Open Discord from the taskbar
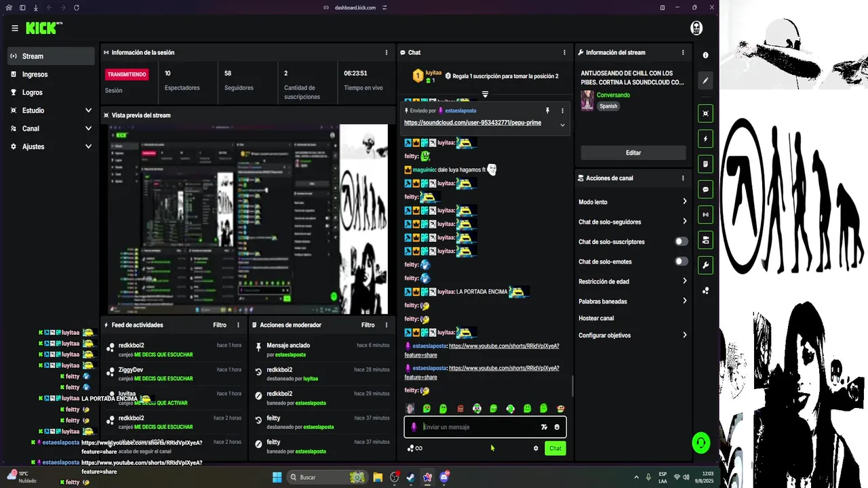This screenshot has height=488, width=868. pos(444,477)
